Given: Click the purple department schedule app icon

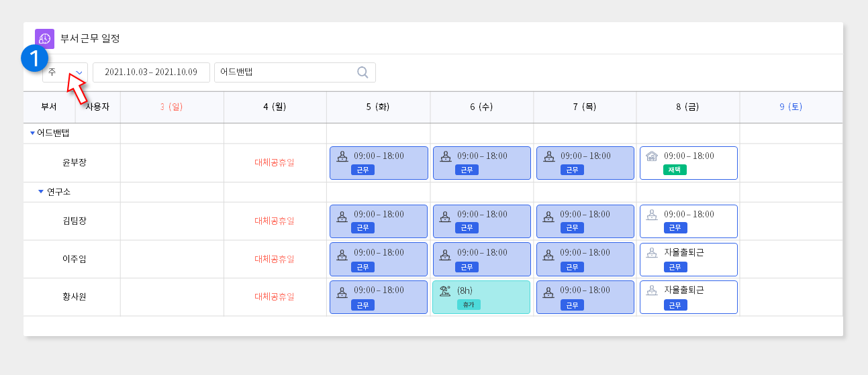Looking at the screenshot, I should click(x=45, y=39).
